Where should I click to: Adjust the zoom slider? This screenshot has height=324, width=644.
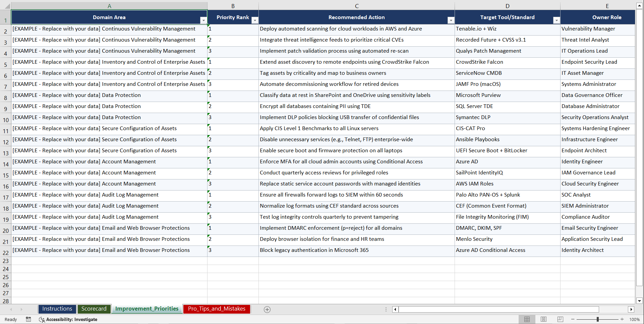[598, 319]
